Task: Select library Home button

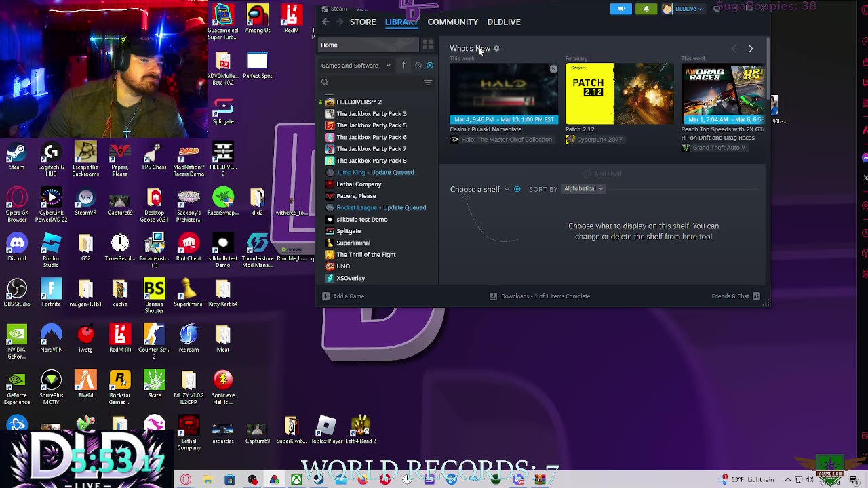Action: [368, 45]
